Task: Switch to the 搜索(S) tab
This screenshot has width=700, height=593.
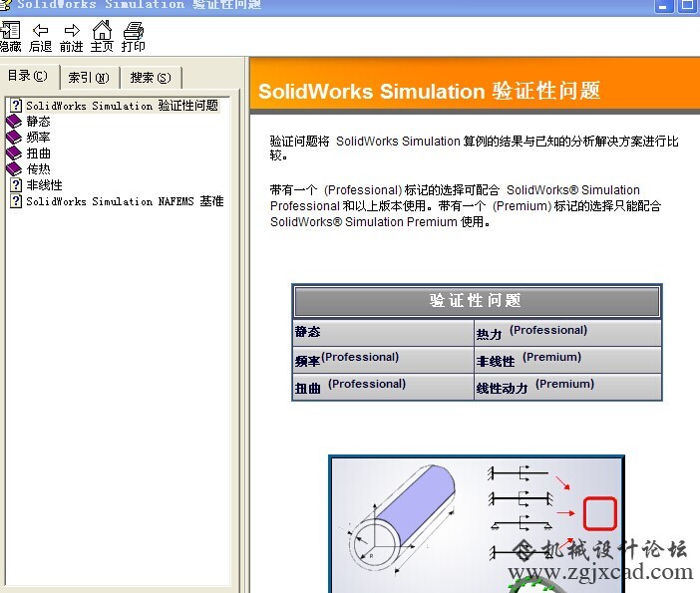Action: pos(151,78)
